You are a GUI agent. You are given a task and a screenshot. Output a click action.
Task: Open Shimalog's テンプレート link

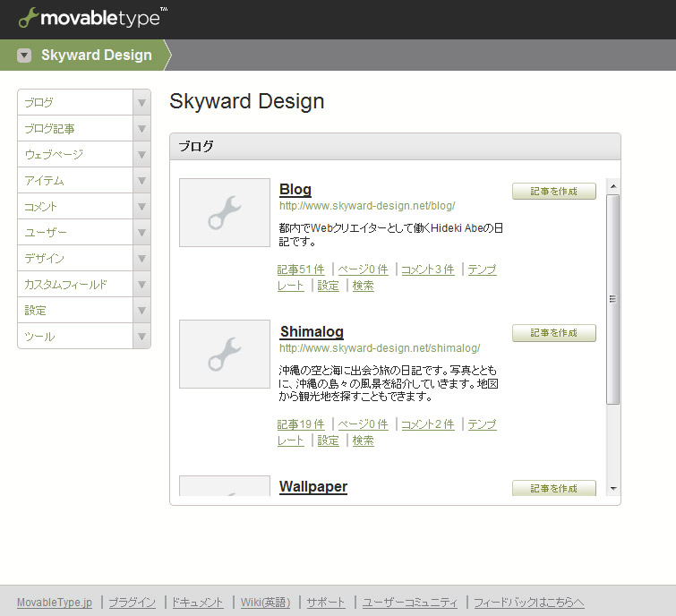click(x=482, y=424)
